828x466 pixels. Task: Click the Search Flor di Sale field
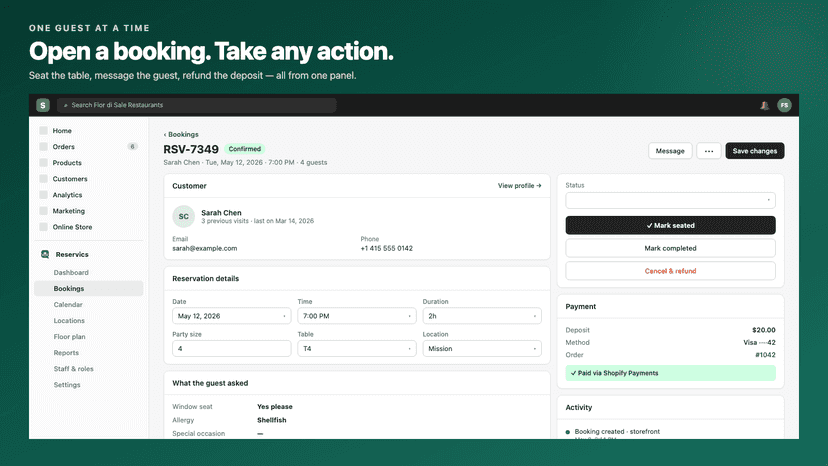[196, 105]
